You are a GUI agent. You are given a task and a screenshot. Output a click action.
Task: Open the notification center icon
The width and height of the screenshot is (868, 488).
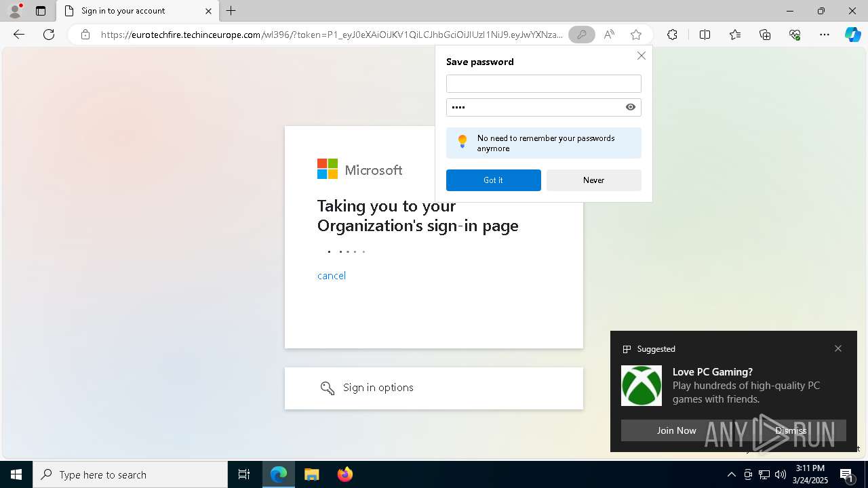(x=847, y=474)
